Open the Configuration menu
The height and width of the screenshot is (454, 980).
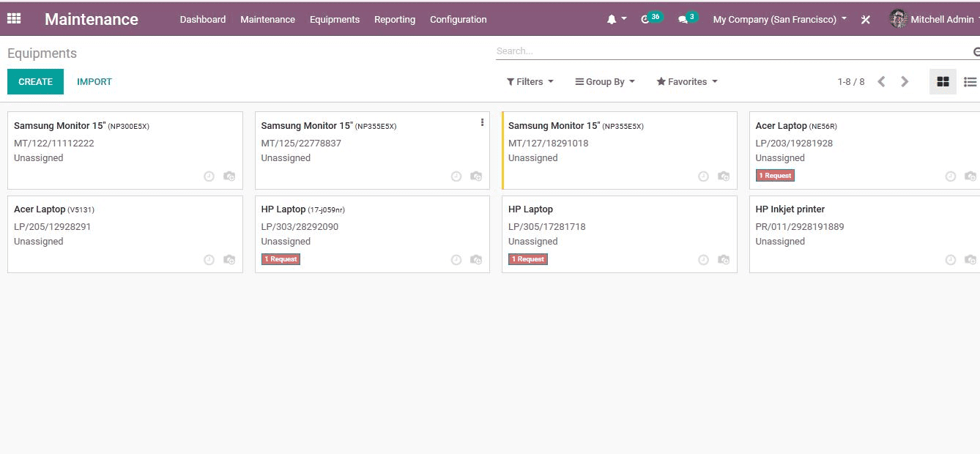click(x=459, y=20)
